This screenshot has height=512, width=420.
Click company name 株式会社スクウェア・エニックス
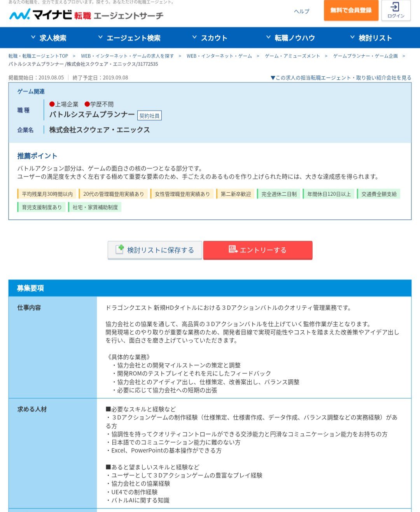[x=100, y=130]
